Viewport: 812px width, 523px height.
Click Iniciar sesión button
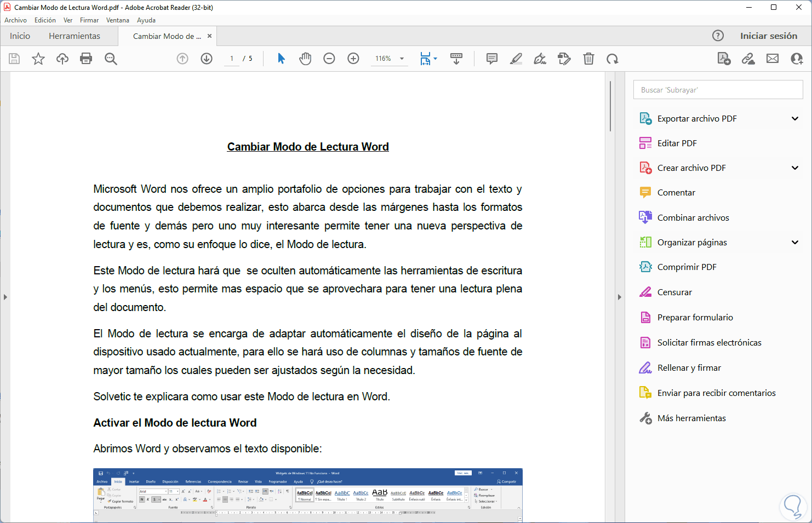(x=768, y=36)
